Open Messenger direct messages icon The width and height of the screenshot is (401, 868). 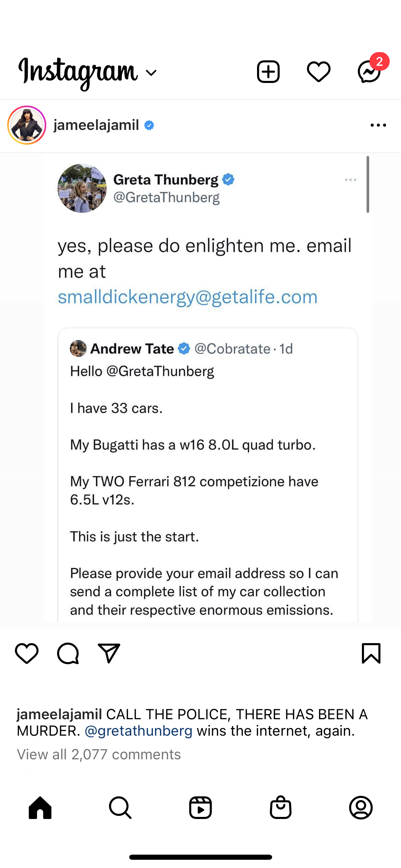point(369,72)
